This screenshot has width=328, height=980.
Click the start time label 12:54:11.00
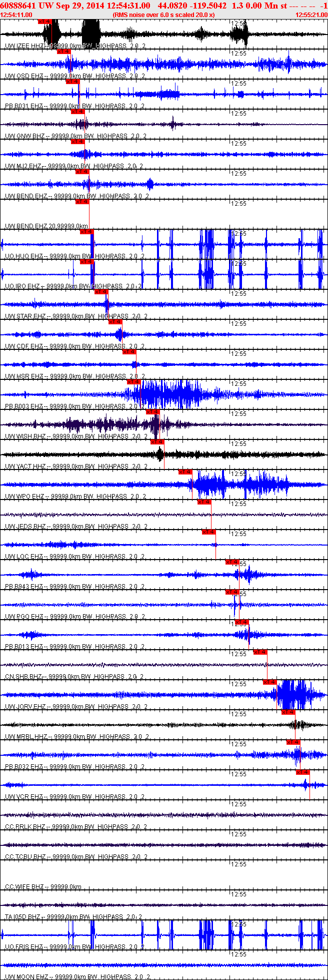coord(17,15)
